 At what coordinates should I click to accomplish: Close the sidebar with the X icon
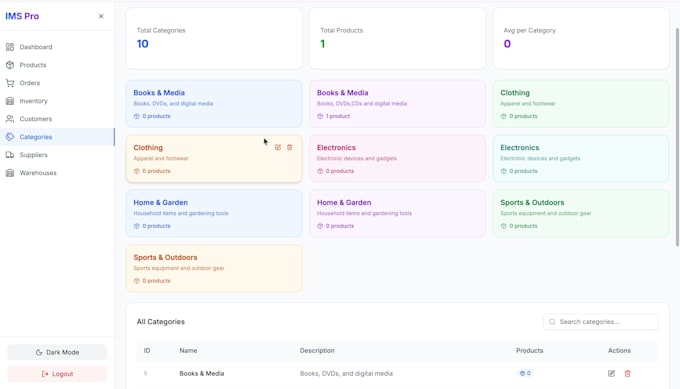[101, 16]
